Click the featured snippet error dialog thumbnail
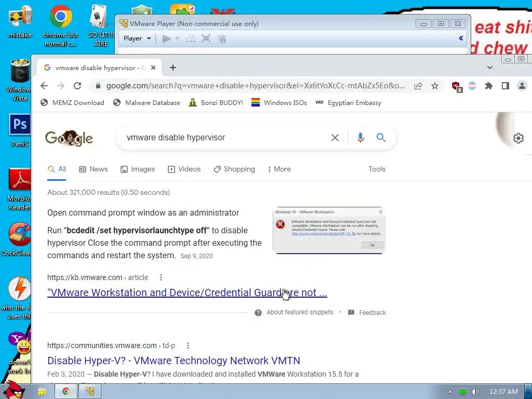 pyautogui.click(x=329, y=230)
